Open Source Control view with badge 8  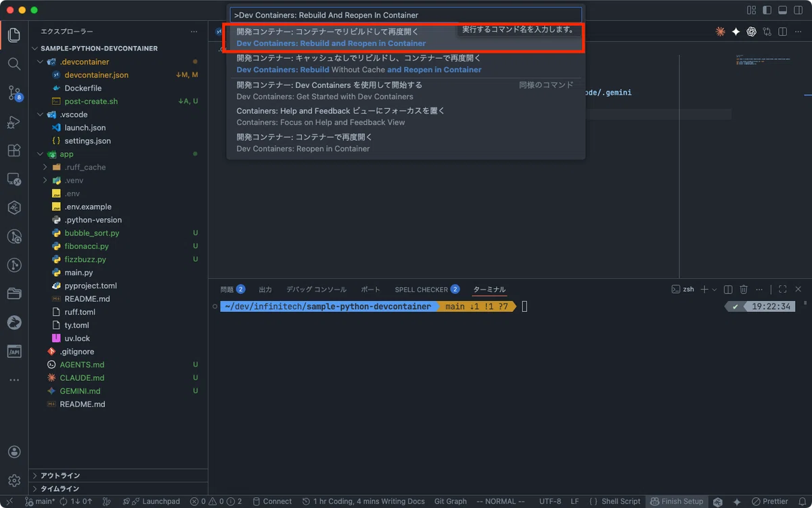(x=14, y=93)
